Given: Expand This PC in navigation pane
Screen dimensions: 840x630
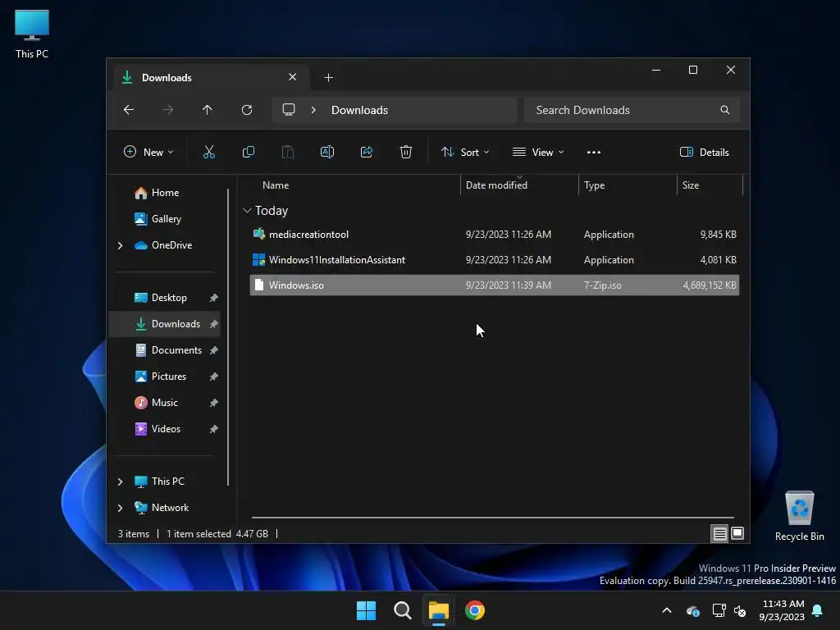Looking at the screenshot, I should [120, 482].
